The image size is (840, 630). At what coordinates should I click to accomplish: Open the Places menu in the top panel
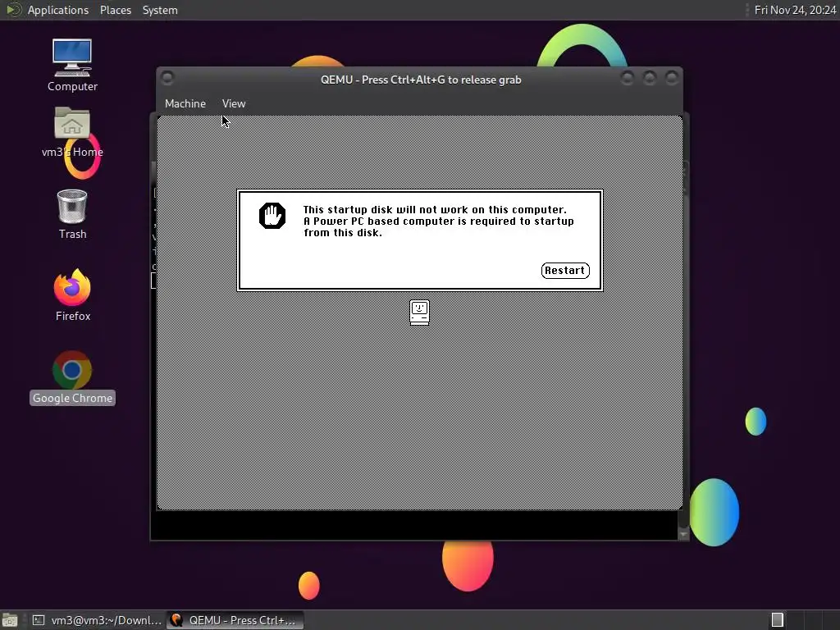[115, 10]
